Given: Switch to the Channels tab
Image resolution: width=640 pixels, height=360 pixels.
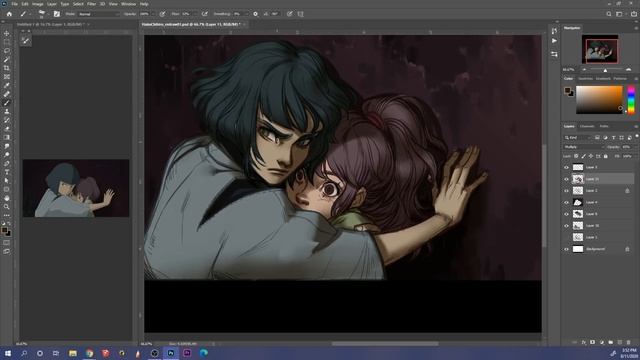Looking at the screenshot, I should pos(587,127).
